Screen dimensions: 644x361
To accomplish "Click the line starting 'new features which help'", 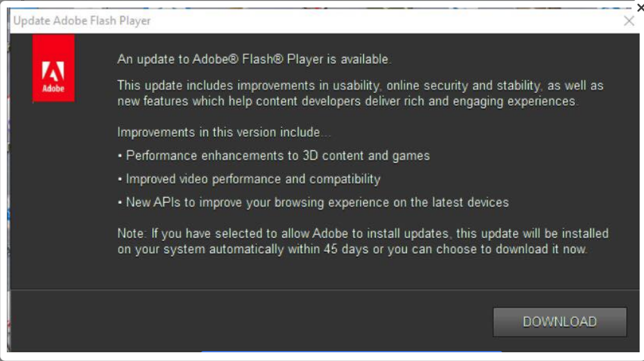I will point(348,101).
